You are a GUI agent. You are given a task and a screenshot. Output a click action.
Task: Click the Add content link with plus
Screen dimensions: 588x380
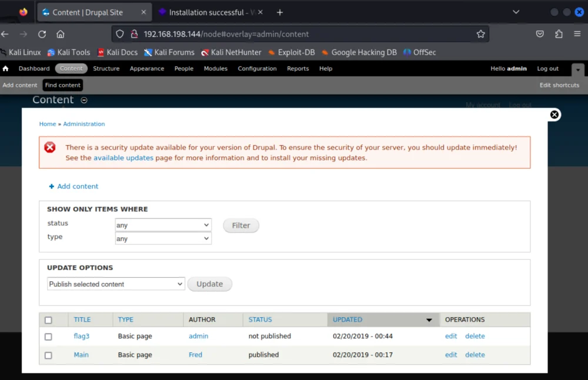coord(74,186)
